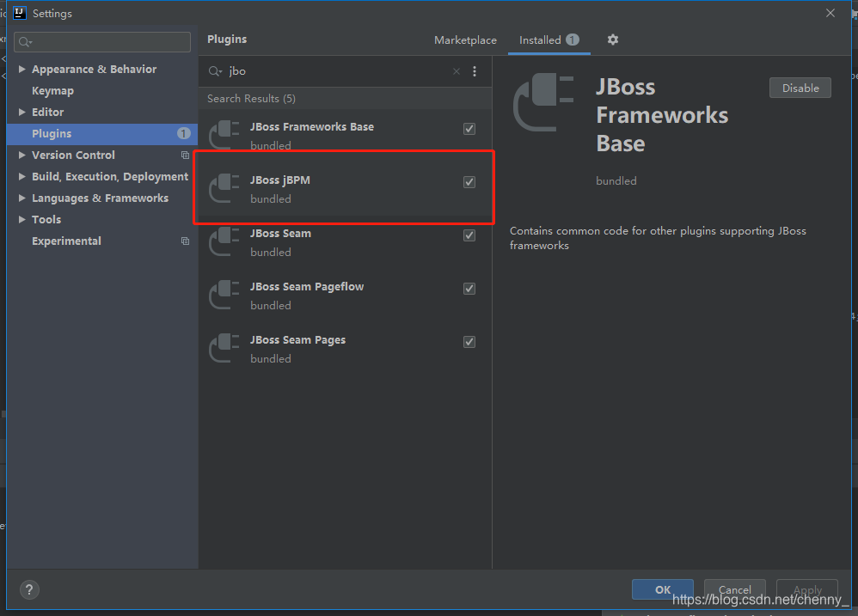858x616 pixels.
Task: Click the Apply button
Action: click(807, 589)
